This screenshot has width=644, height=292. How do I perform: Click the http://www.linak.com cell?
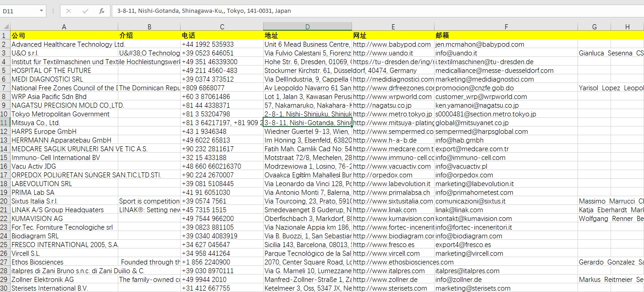393,209
